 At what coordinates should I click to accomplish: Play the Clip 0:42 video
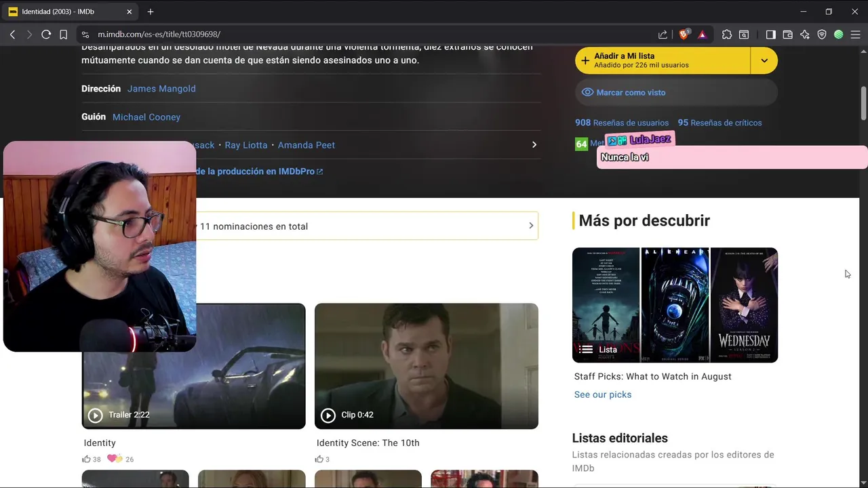(x=328, y=415)
